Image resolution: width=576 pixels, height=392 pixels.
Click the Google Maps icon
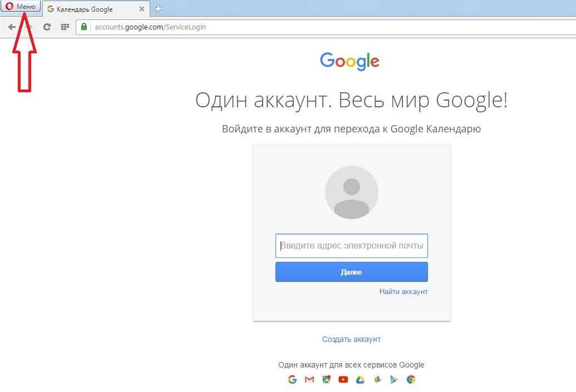pyautogui.click(x=327, y=380)
